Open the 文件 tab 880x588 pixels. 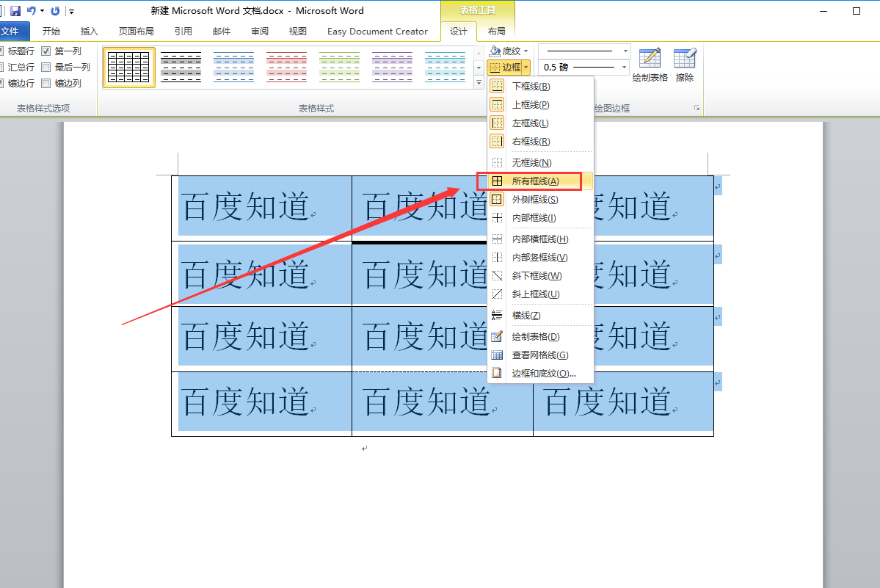click(x=13, y=32)
